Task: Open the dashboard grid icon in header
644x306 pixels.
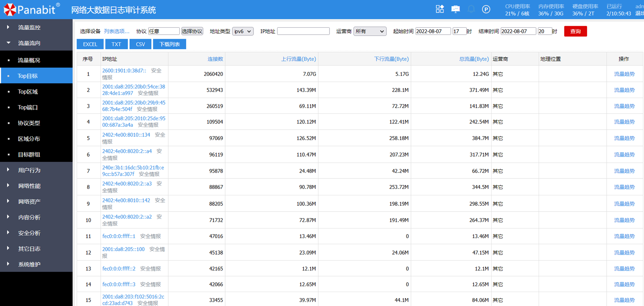Action: tap(440, 9)
